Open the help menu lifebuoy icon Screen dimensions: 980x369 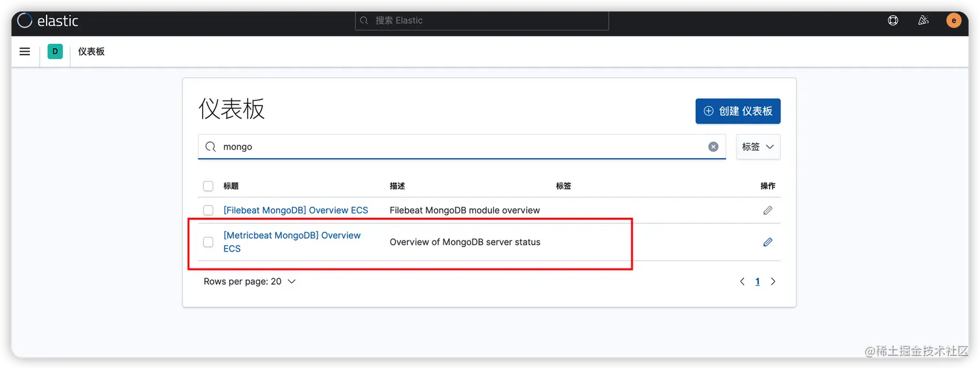click(x=893, y=21)
